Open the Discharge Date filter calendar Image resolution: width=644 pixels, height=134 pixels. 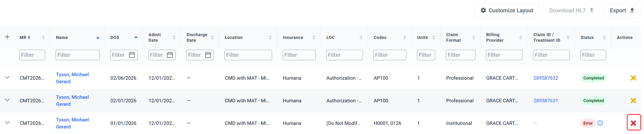[x=208, y=55]
